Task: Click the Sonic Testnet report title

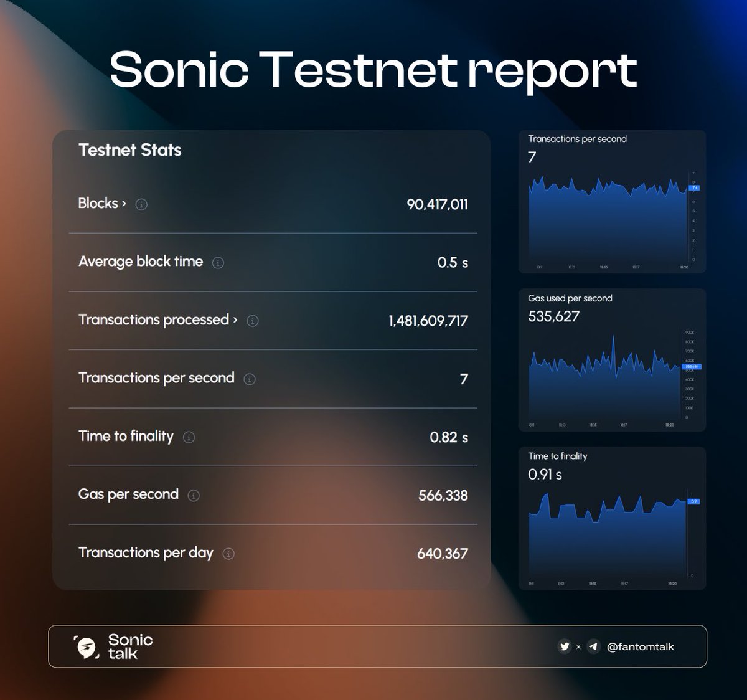Action: click(x=374, y=70)
